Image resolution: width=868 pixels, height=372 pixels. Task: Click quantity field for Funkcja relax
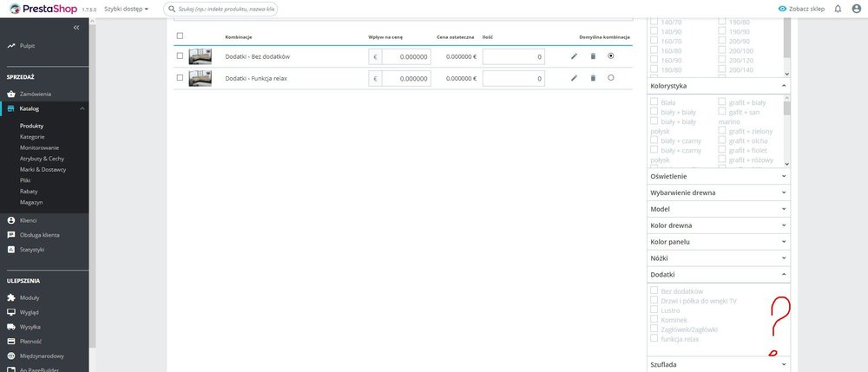click(x=513, y=79)
